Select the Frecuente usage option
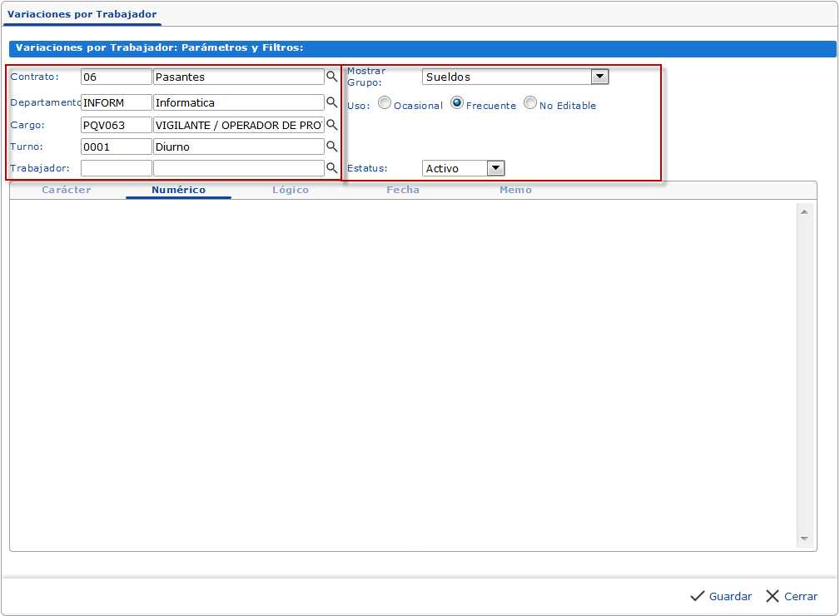The image size is (840, 616). point(456,103)
